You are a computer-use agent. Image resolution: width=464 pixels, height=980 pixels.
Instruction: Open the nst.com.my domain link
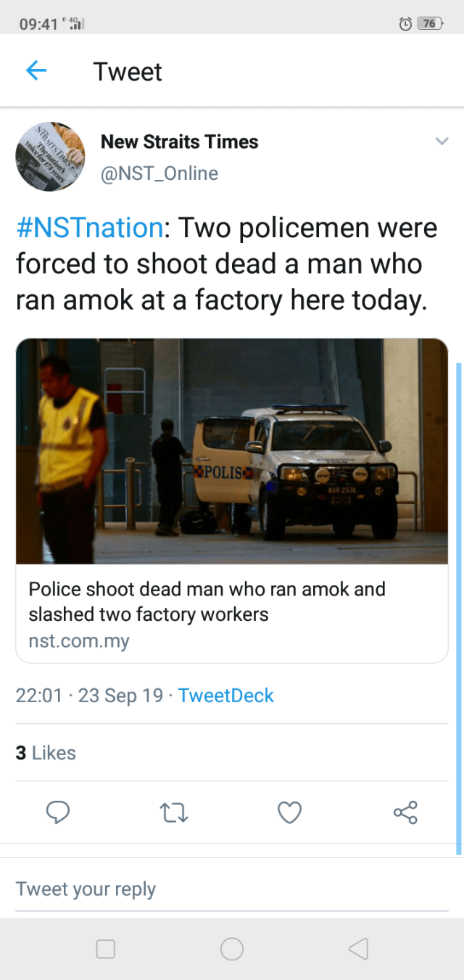point(79,642)
